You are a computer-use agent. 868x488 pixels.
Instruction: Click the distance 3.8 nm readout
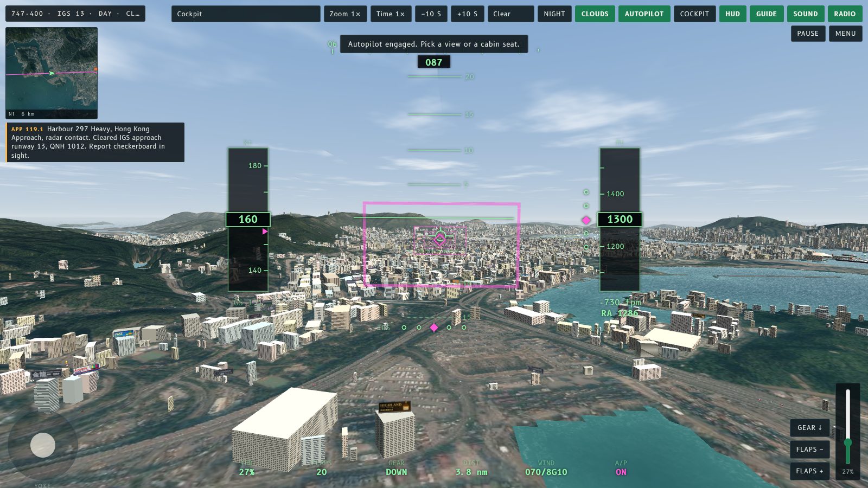click(x=471, y=468)
